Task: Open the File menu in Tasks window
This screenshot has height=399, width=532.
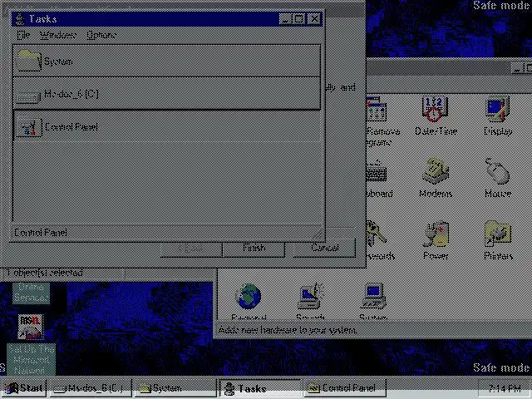Action: (24, 35)
